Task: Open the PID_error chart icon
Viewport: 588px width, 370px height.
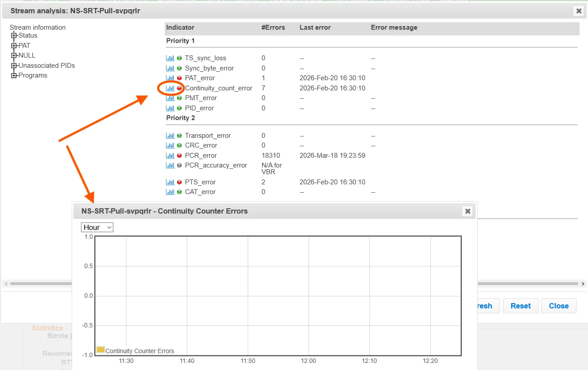Action: 170,108
